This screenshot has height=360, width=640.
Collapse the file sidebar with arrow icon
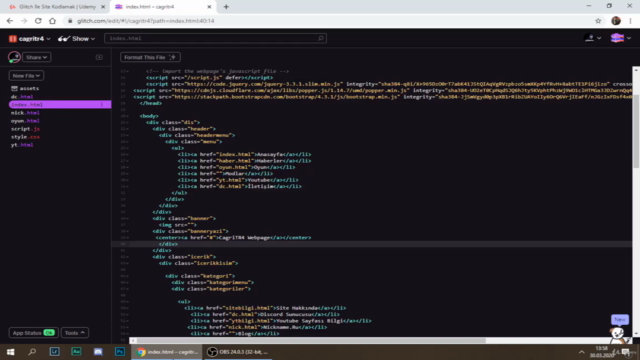[99, 57]
